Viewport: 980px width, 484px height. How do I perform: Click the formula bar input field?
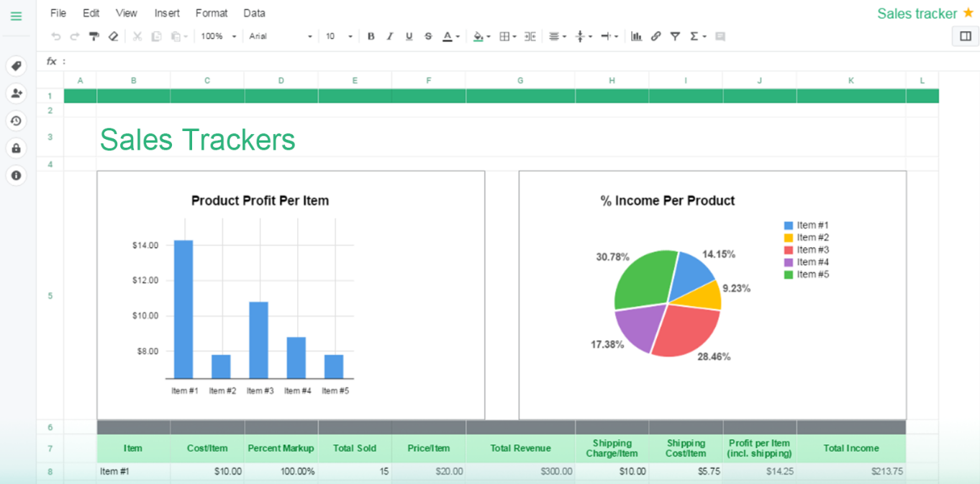pyautogui.click(x=432, y=61)
